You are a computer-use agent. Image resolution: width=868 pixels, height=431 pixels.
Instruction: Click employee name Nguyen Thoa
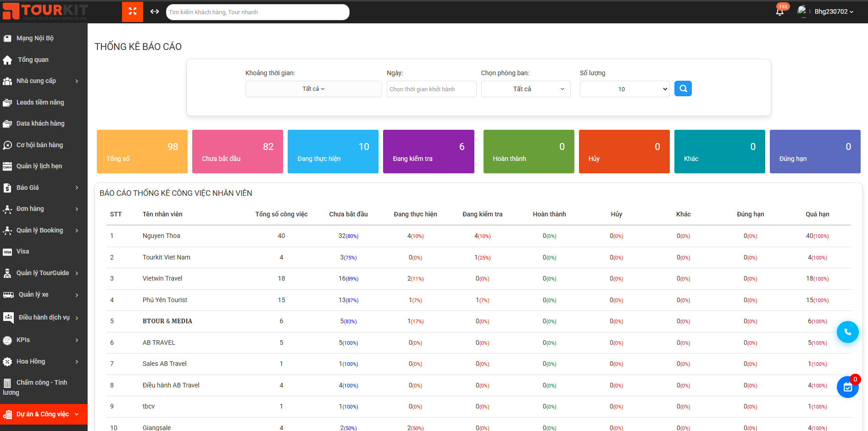pyautogui.click(x=161, y=236)
